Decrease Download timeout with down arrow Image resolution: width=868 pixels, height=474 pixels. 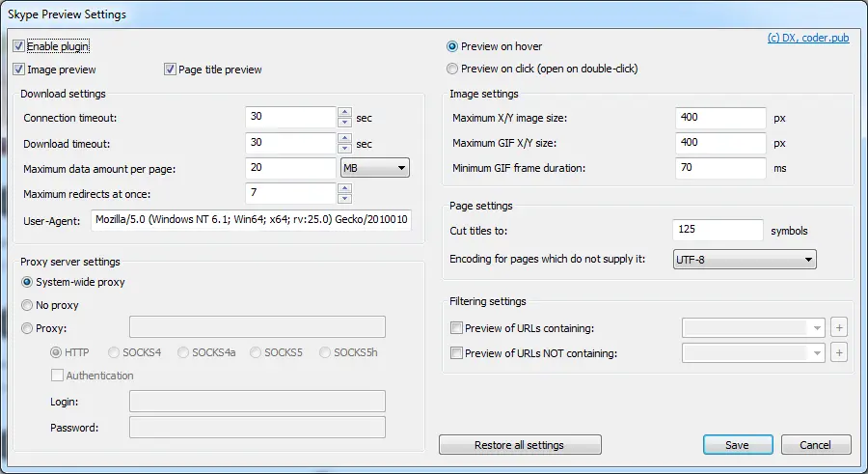tap(344, 148)
